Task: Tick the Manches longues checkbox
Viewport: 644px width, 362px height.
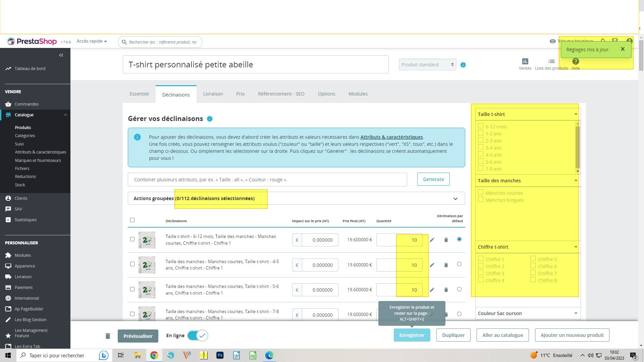Action: (481, 199)
